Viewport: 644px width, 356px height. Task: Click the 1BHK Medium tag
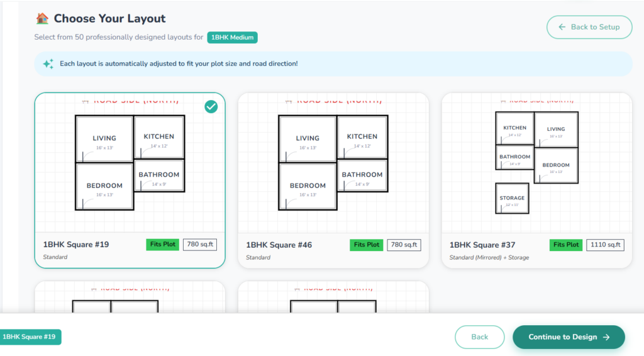[232, 37]
